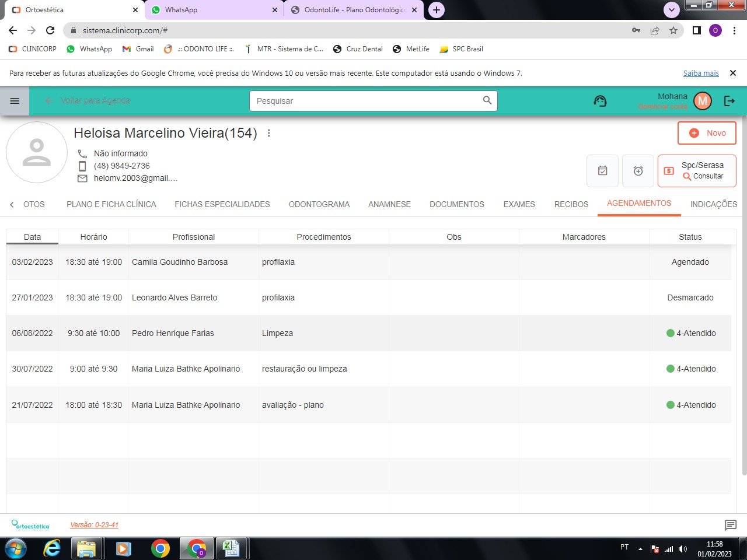This screenshot has width=747, height=560.
Task: Open the three-dot menu beside patient name
Action: point(269,133)
